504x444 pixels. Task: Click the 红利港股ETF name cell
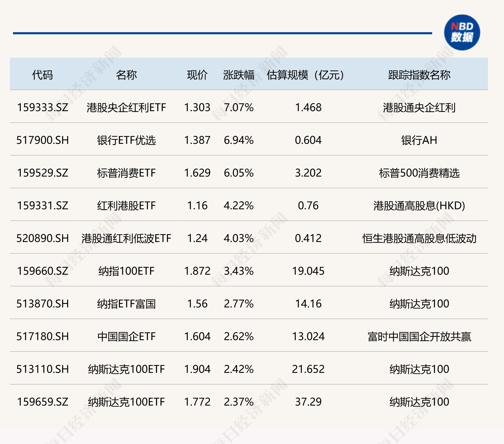click(x=126, y=206)
